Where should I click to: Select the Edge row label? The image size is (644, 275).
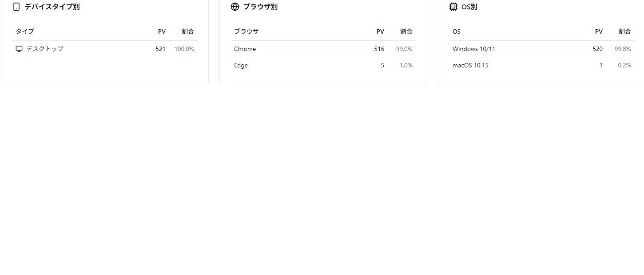tap(241, 65)
